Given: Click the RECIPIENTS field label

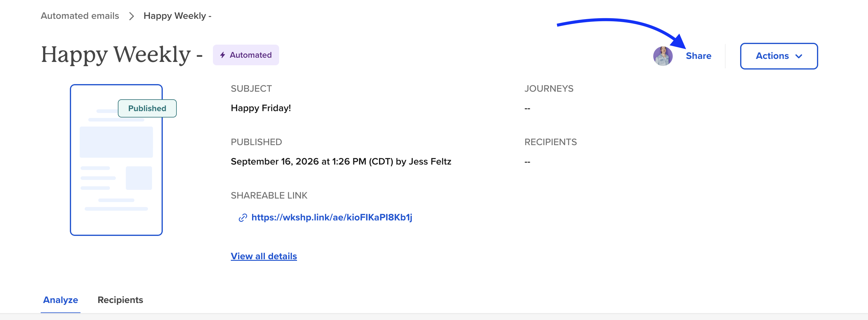Looking at the screenshot, I should pyautogui.click(x=550, y=142).
